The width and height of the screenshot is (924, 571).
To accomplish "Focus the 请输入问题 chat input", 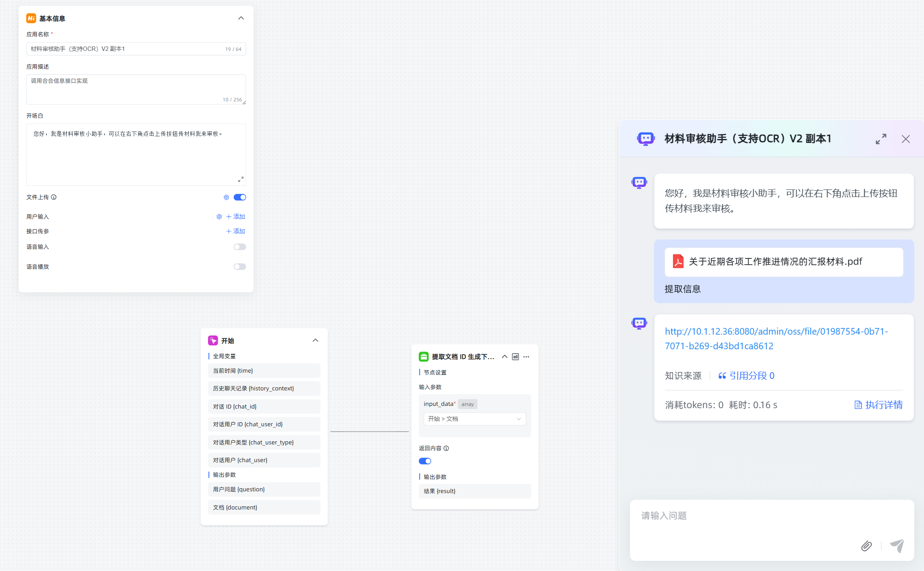I will 772,516.
